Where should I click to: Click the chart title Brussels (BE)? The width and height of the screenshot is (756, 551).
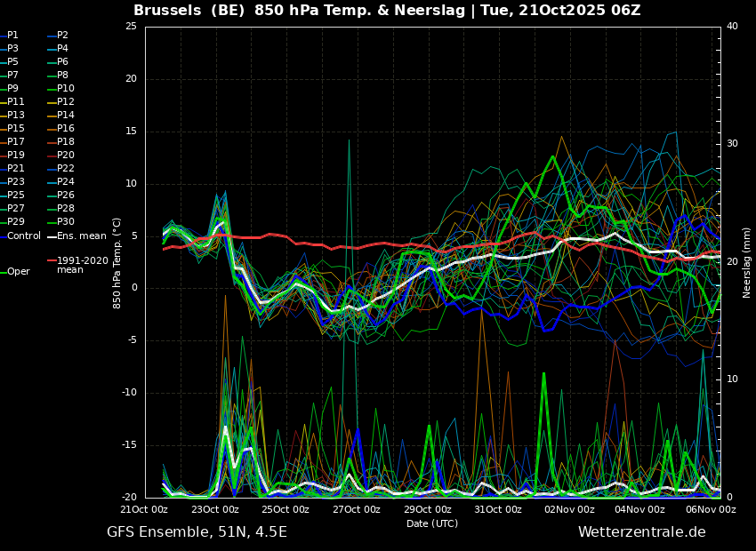(x=189, y=11)
